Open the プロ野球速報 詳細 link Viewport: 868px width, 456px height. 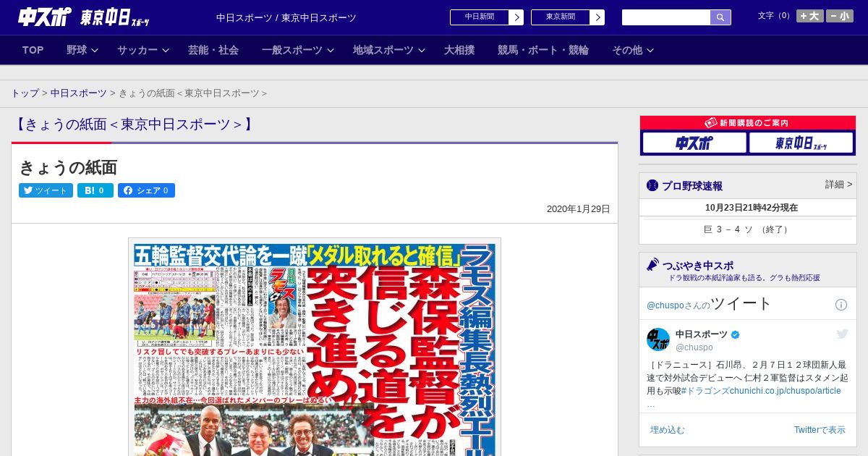(838, 185)
